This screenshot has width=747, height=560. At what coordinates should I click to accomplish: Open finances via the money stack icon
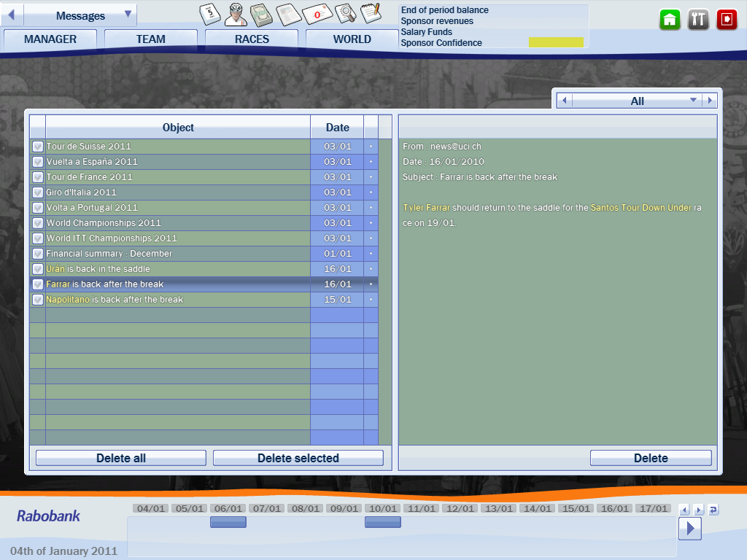pyautogui.click(x=261, y=13)
